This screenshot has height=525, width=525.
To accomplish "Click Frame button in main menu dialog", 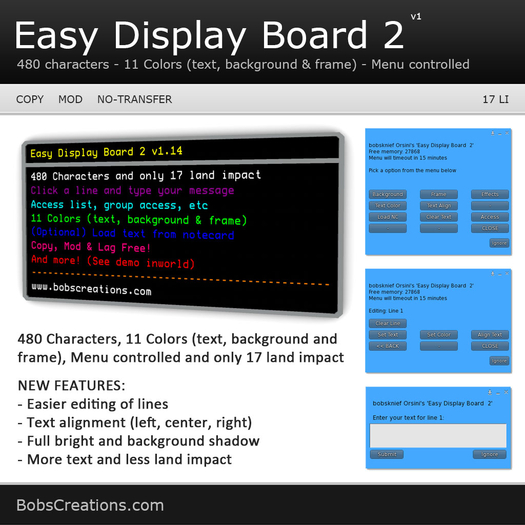I will tap(439, 194).
